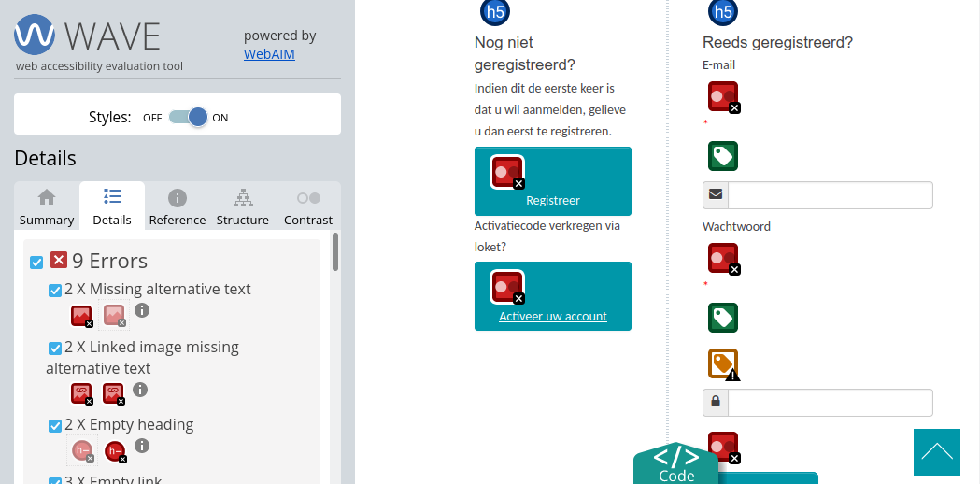The image size is (980, 484).
Task: Click the green label icon under E-mail
Action: pos(722,156)
